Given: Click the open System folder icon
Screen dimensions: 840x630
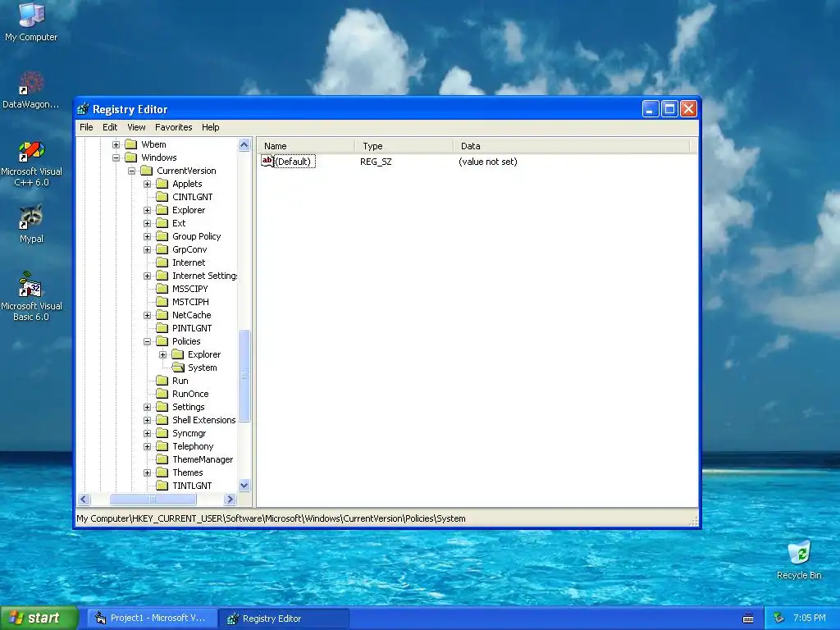Looking at the screenshot, I should pos(178,367).
